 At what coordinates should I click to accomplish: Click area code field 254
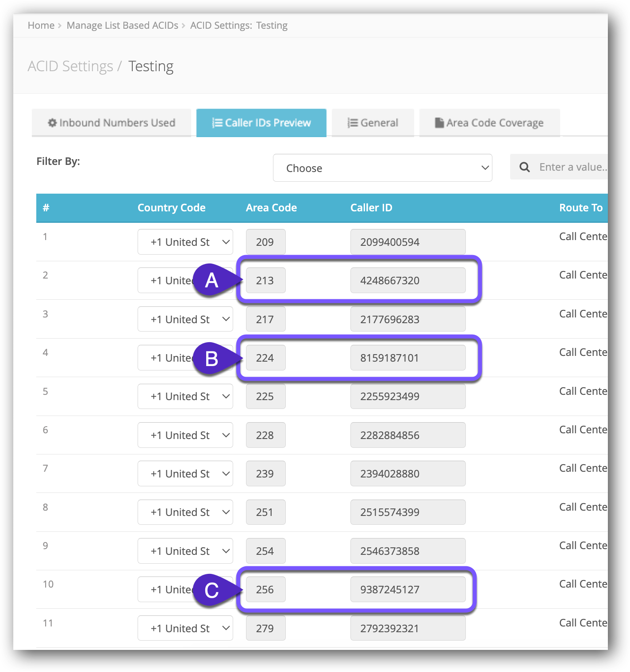tap(266, 551)
